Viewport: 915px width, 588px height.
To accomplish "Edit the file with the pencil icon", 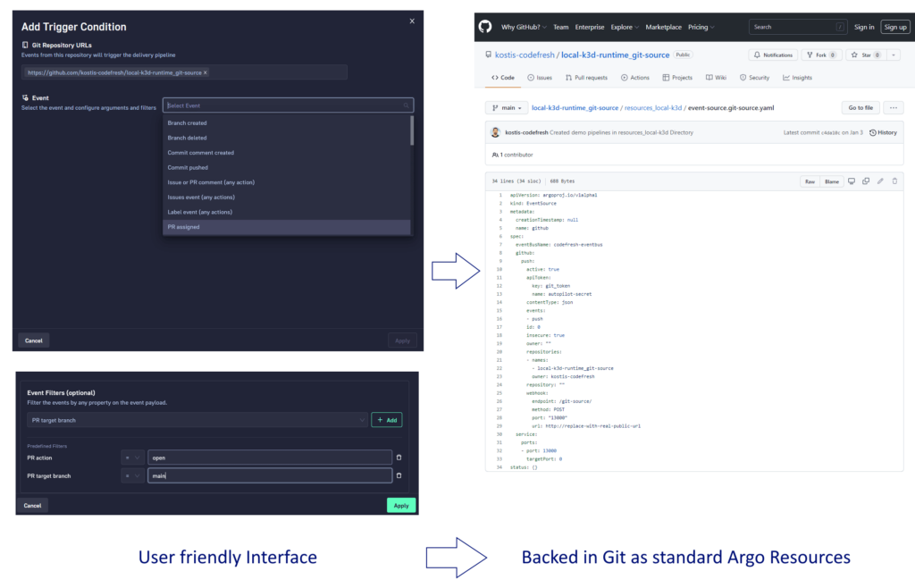I will [x=880, y=181].
